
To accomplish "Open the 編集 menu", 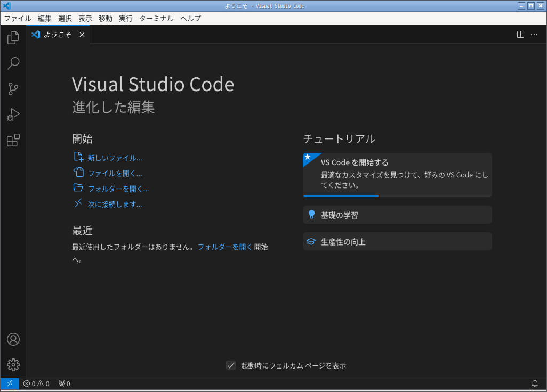I will 45,19.
